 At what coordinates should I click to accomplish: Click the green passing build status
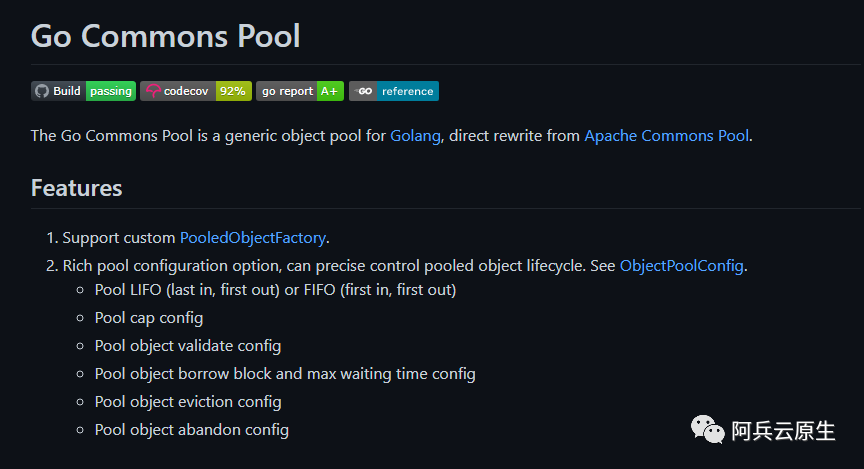(111, 91)
